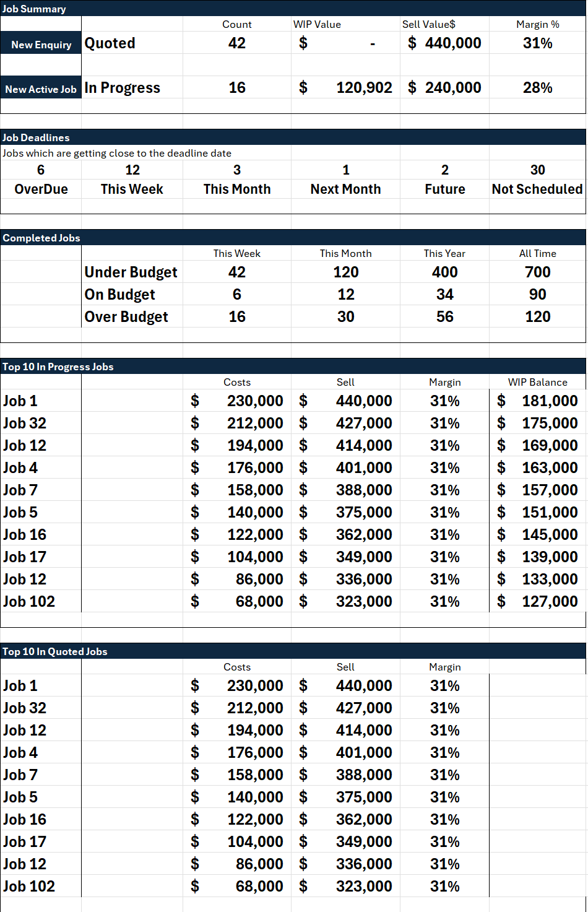Select On Budget This Year value 34
Image resolution: width=588 pixels, height=912 pixels.
tap(444, 295)
